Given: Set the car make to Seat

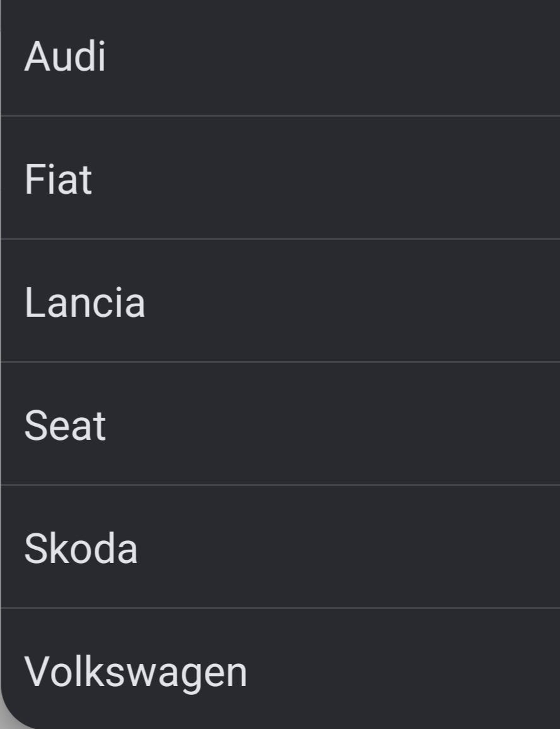Looking at the screenshot, I should 65,425.
